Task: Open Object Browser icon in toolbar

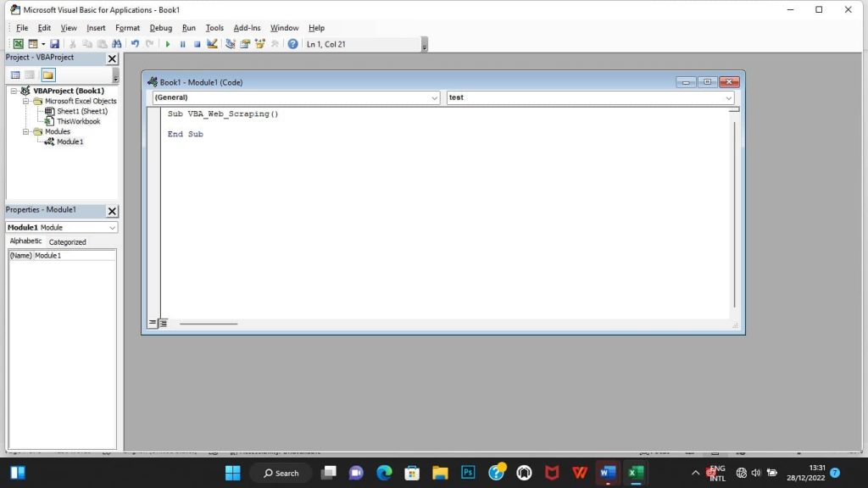Action: coord(259,44)
